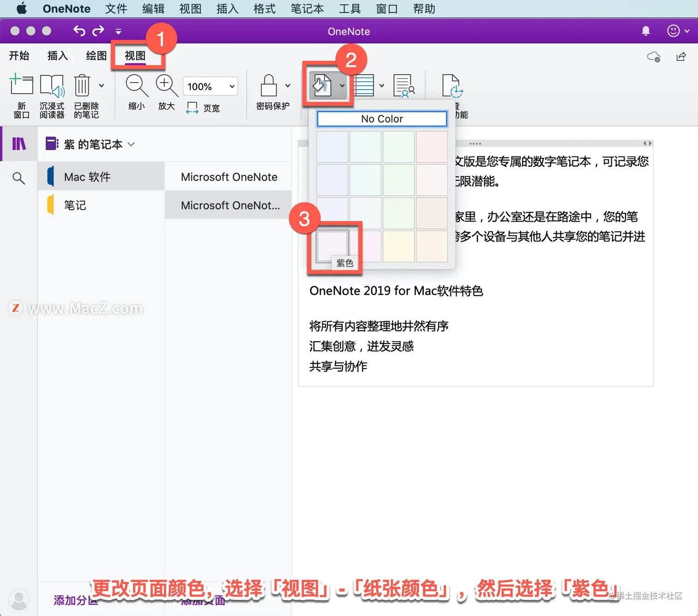698x616 pixels.
Task: Share this notebook with the share icon
Action: point(681,56)
